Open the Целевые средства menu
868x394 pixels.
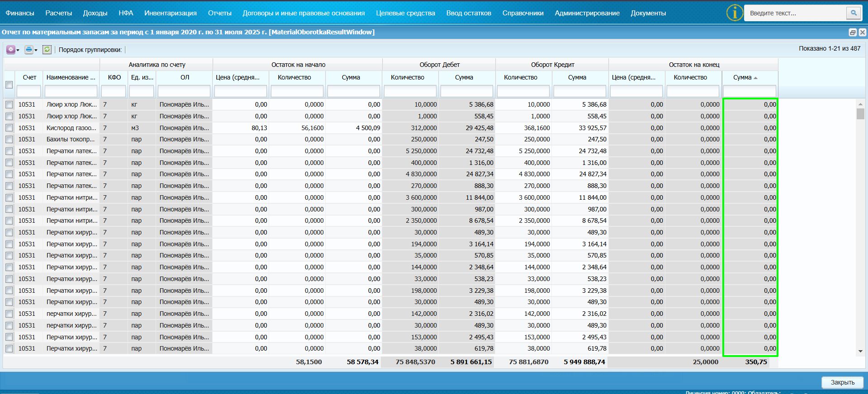406,13
